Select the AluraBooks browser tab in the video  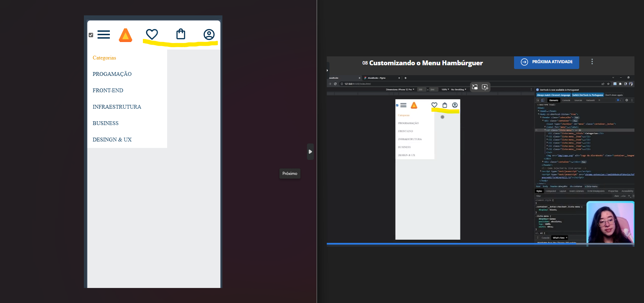pyautogui.click(x=344, y=78)
